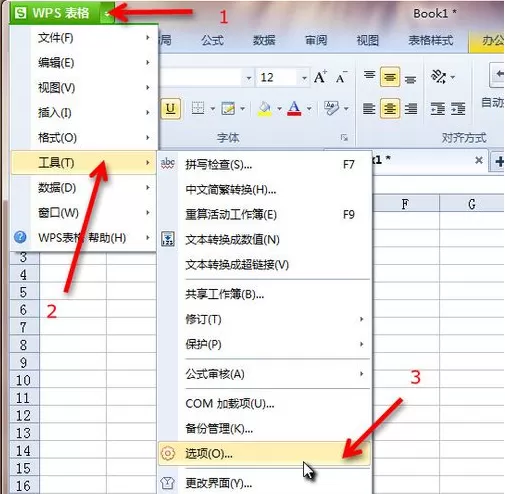
Task: Open 选项(O) settings
Action: (265, 453)
